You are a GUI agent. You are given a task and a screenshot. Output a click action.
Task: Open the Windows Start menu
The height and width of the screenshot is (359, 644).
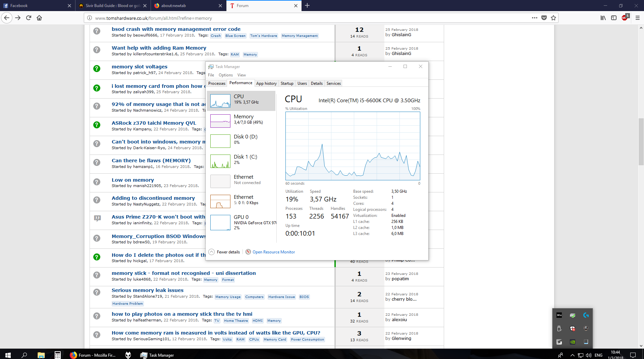[x=8, y=355]
